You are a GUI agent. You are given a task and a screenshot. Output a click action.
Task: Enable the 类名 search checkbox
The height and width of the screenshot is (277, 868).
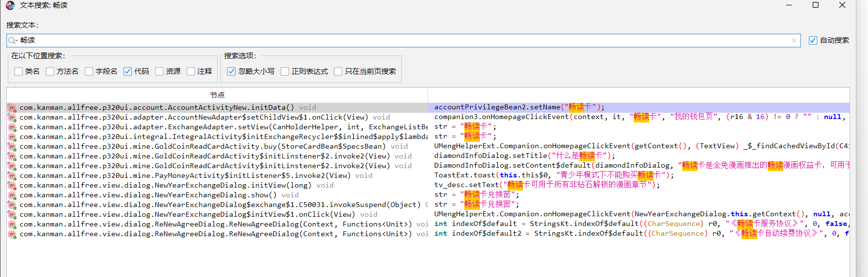click(19, 71)
